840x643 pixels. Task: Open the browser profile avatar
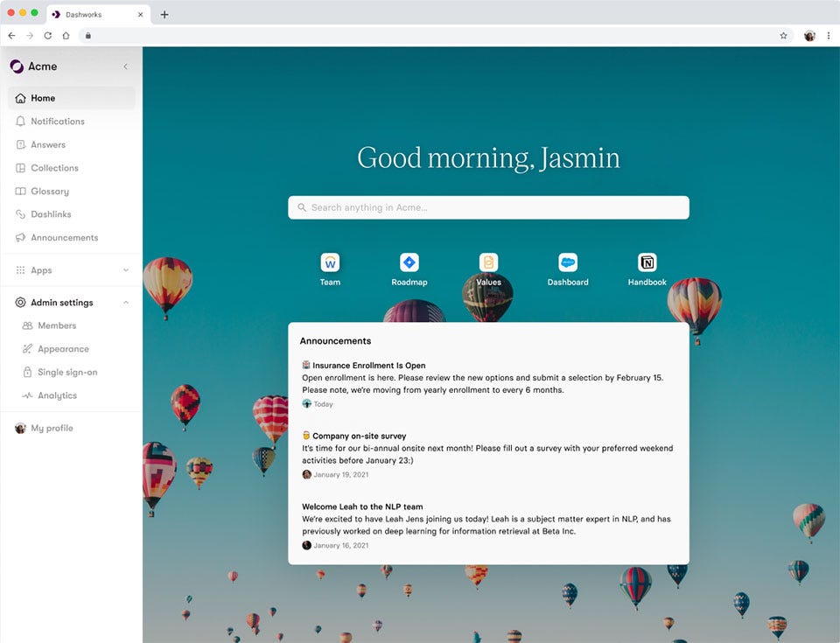tap(809, 35)
